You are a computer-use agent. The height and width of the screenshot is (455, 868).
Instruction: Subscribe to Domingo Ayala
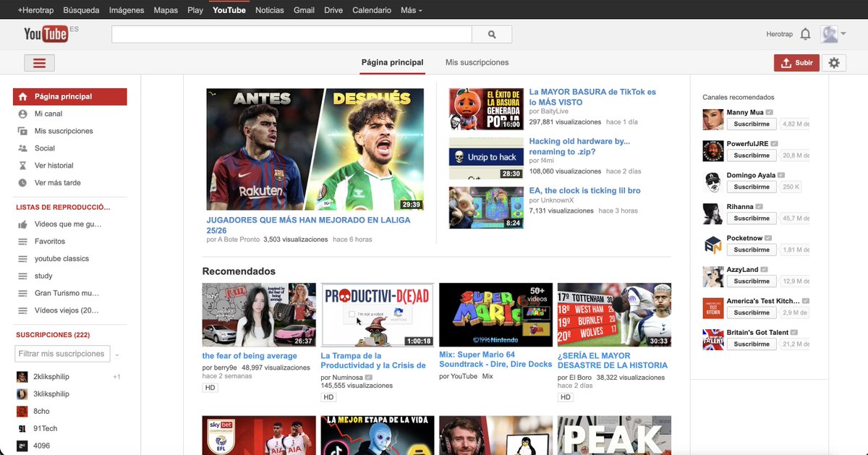pos(752,187)
